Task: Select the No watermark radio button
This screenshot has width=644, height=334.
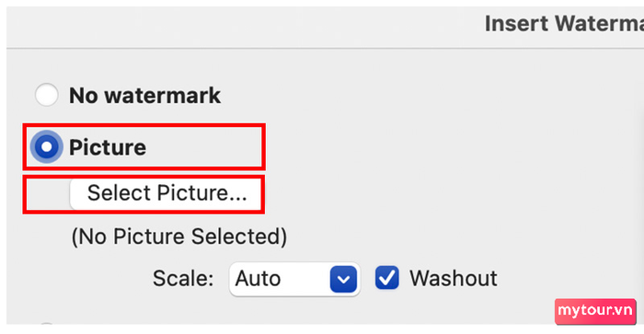Action: (46, 95)
